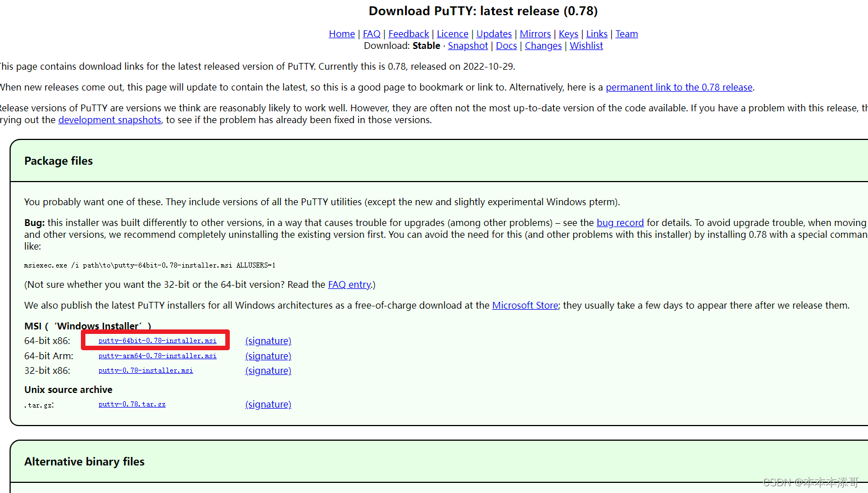The image size is (868, 493).
Task: Go to the Feedback page link
Action: point(408,34)
